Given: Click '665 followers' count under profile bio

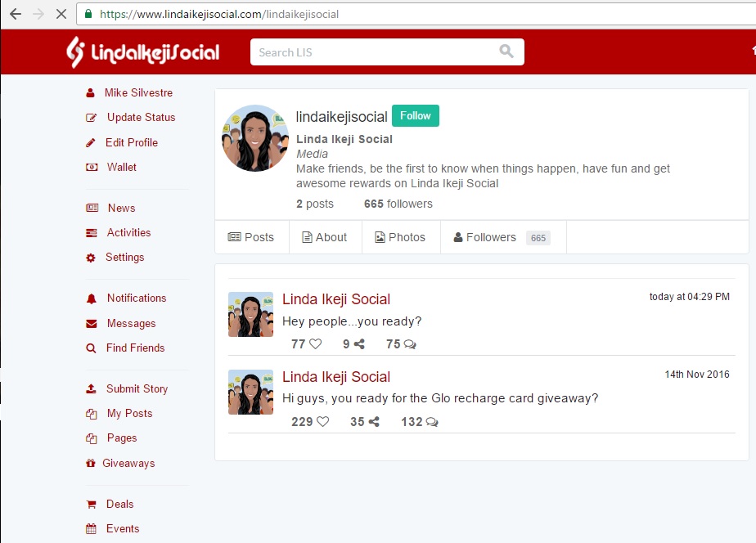Looking at the screenshot, I should 398,204.
